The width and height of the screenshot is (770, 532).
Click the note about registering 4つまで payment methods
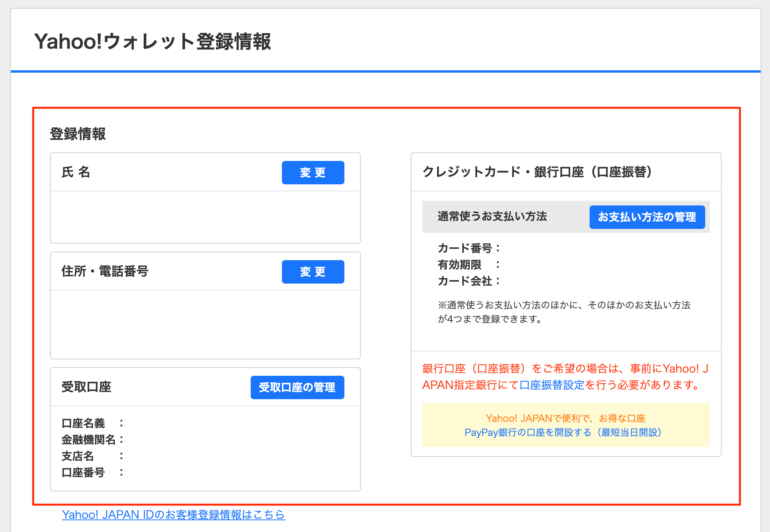tap(564, 312)
